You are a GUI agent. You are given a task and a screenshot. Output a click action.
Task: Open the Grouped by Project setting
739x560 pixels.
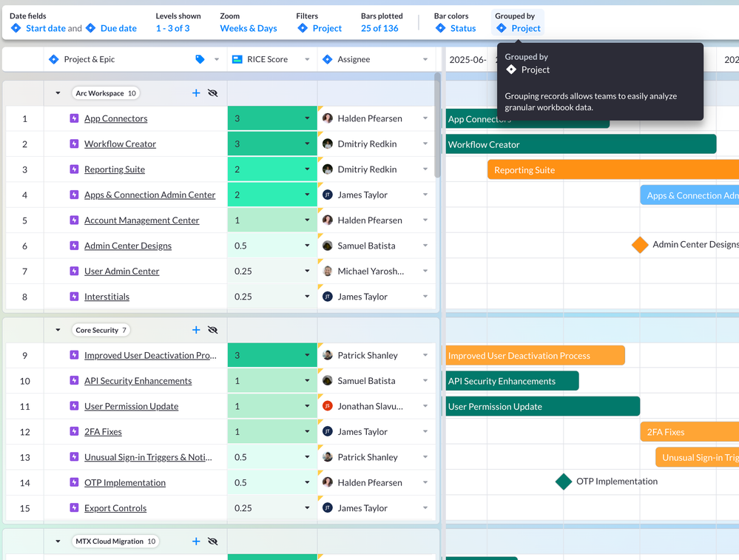coord(517,27)
